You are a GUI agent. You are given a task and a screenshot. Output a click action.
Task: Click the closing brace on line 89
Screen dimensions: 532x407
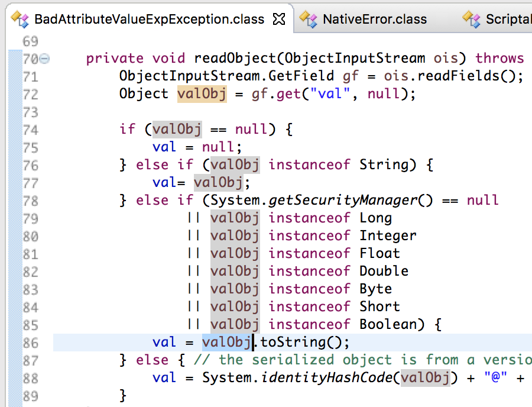pyautogui.click(x=123, y=396)
